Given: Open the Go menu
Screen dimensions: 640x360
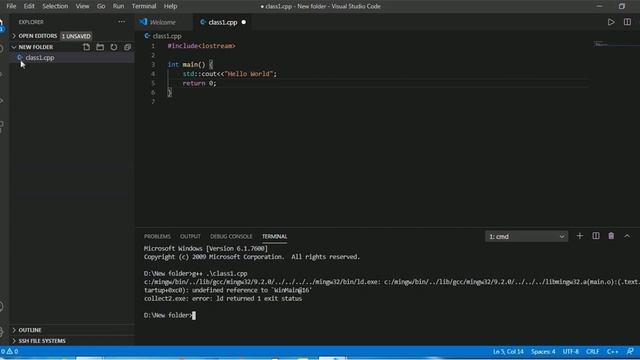Looking at the screenshot, I should tap(101, 6).
